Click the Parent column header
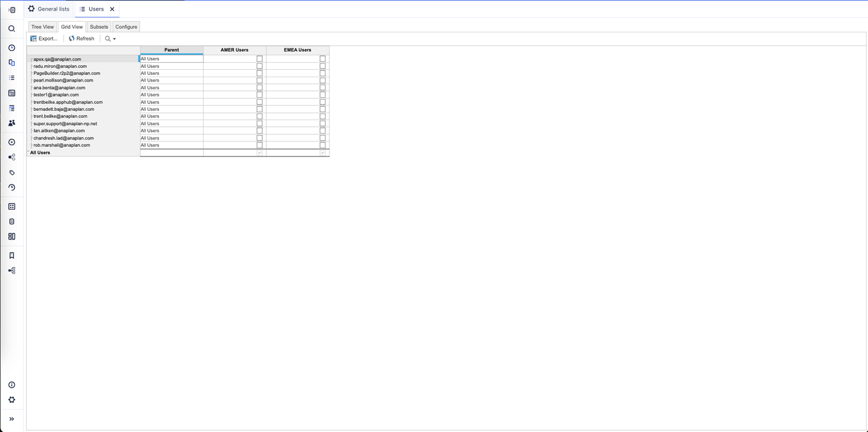Image resolution: width=868 pixels, height=432 pixels. (x=172, y=50)
